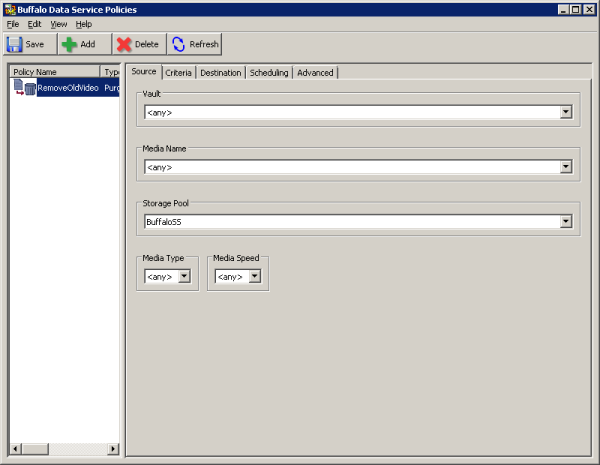Switch to the Advanced tab
600x465 pixels.
(x=315, y=73)
